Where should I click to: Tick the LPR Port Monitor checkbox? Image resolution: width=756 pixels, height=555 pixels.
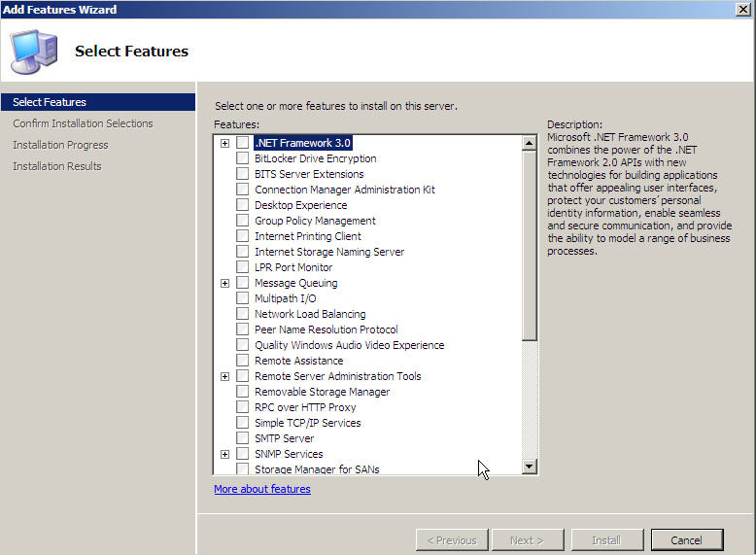pos(243,267)
